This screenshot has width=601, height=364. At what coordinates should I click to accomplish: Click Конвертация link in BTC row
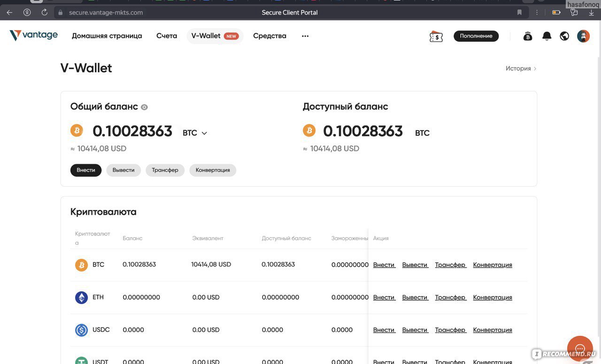pyautogui.click(x=493, y=265)
